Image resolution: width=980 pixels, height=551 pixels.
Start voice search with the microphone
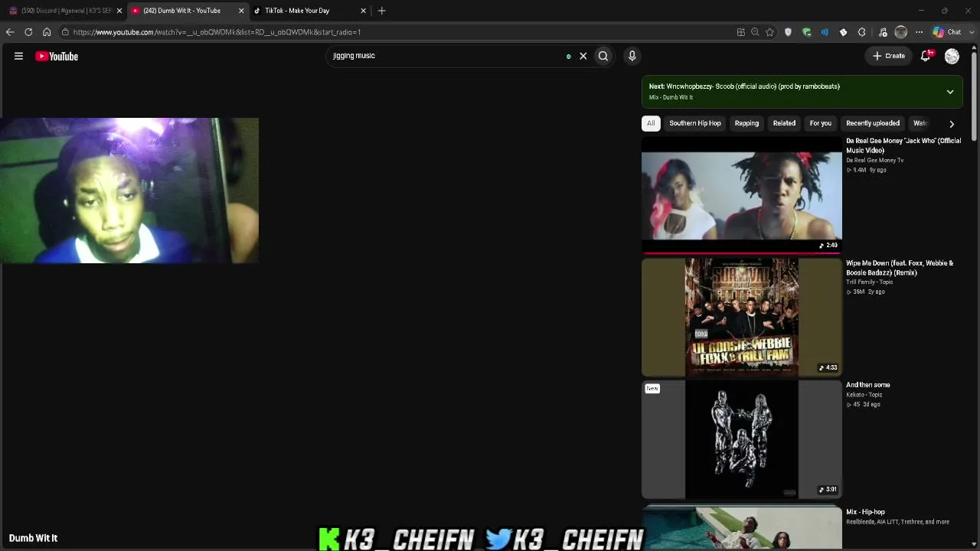click(x=632, y=56)
